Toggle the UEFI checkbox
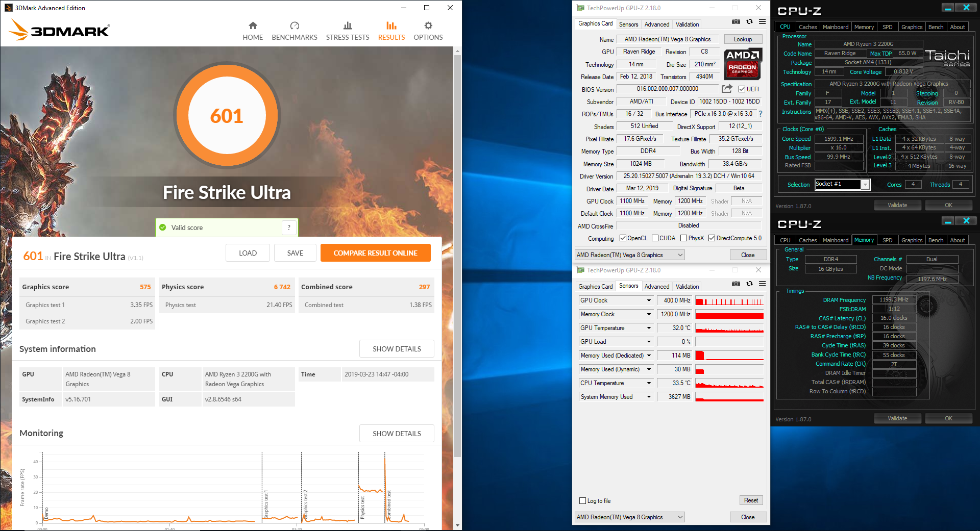The image size is (980, 531). point(742,89)
